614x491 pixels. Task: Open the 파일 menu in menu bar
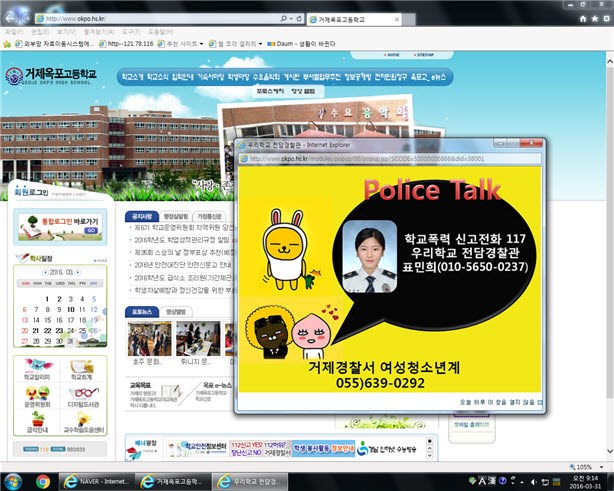13,32
